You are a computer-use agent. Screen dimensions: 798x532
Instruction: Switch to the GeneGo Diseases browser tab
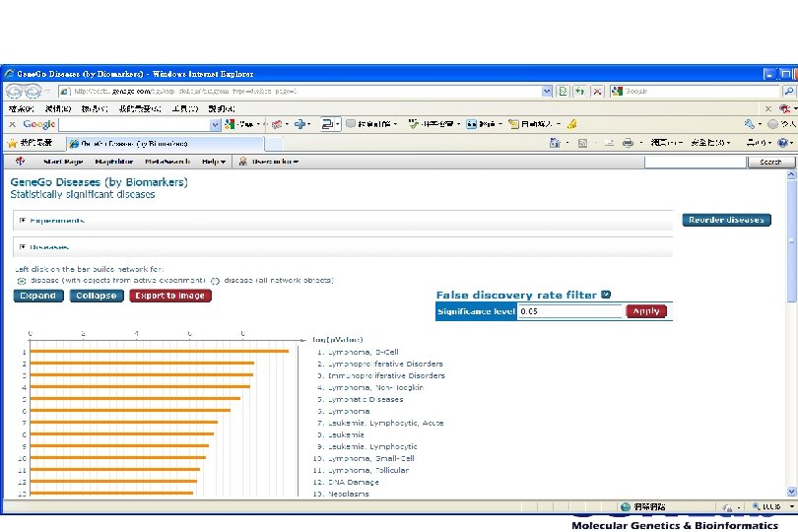pyautogui.click(x=166, y=144)
